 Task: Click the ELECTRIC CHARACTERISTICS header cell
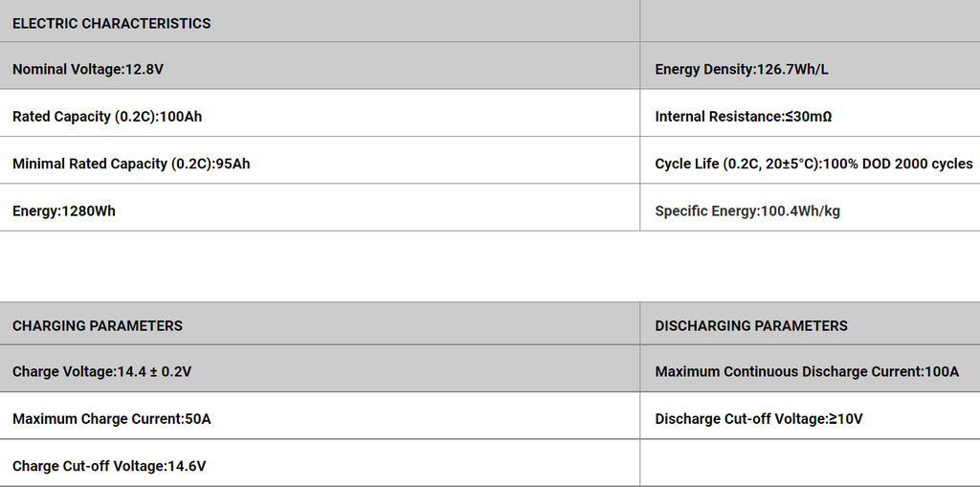[x=112, y=23]
